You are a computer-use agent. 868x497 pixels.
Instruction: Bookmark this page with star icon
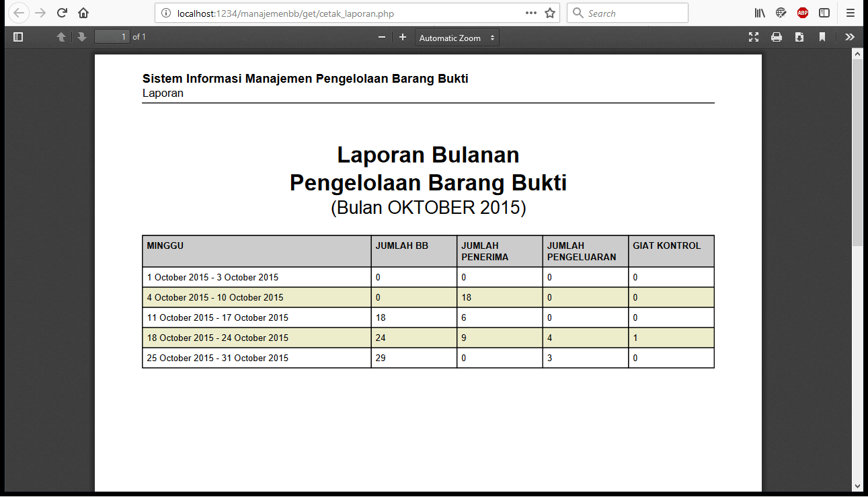(x=550, y=13)
